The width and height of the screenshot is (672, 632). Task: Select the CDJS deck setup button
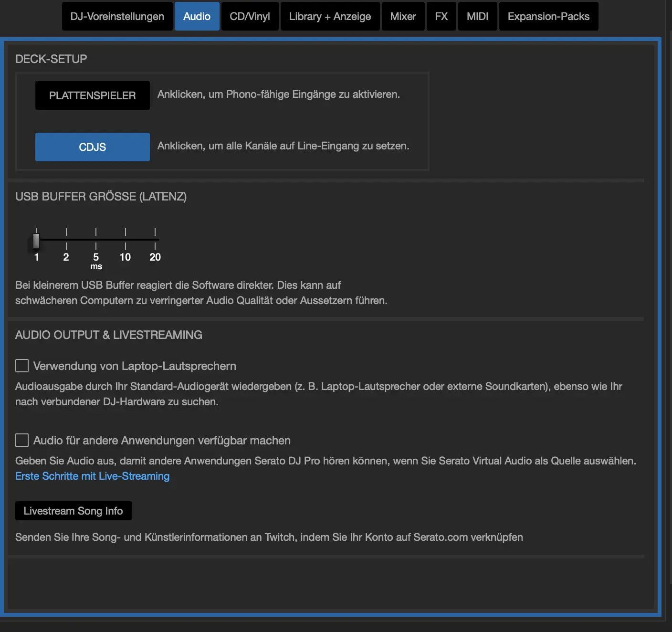point(93,147)
